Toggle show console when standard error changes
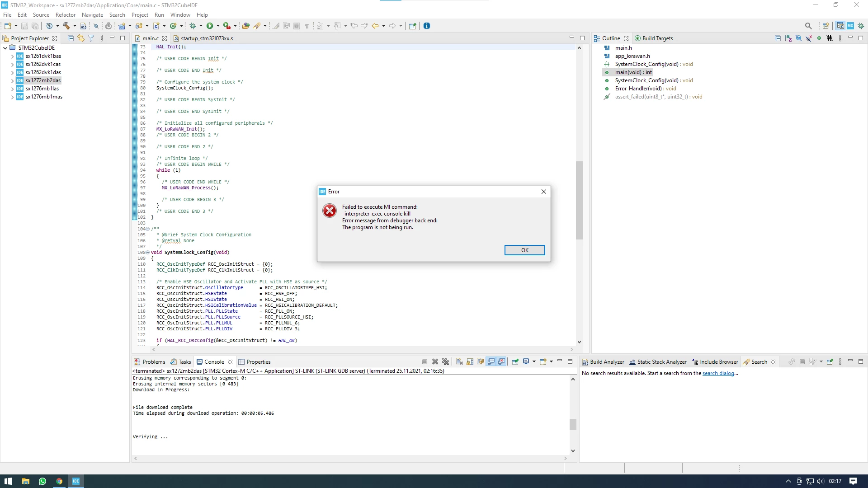The height and width of the screenshot is (488, 868). click(x=501, y=361)
